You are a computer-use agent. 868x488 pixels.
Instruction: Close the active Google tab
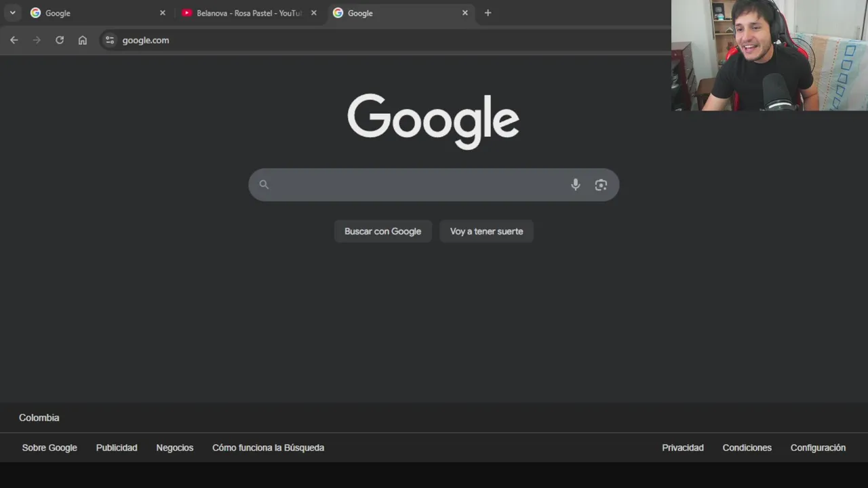pos(465,13)
